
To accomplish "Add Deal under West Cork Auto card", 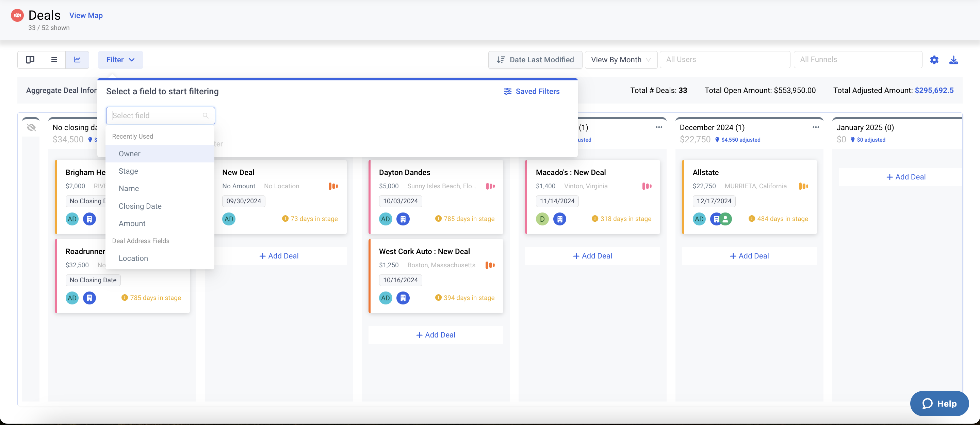I will [436, 335].
